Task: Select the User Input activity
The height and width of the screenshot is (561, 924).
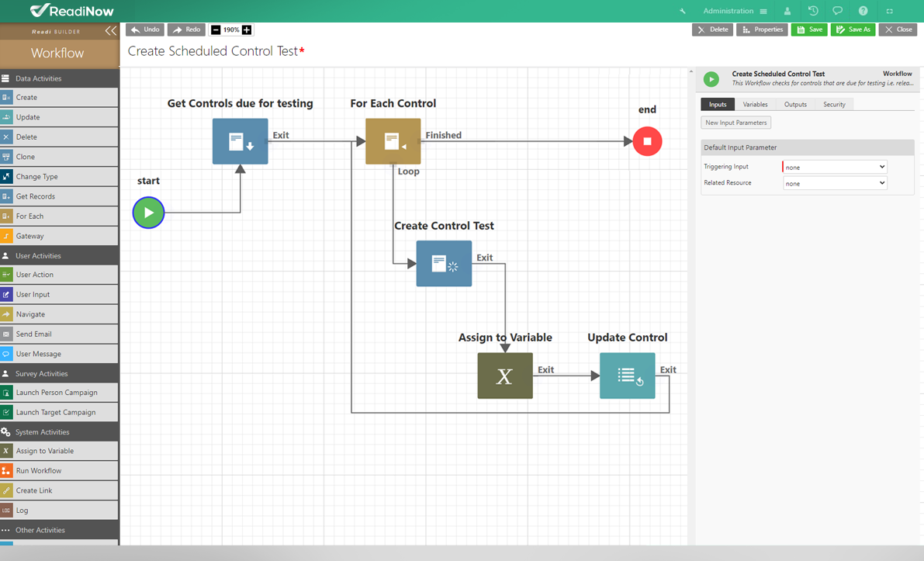Action: 59,295
